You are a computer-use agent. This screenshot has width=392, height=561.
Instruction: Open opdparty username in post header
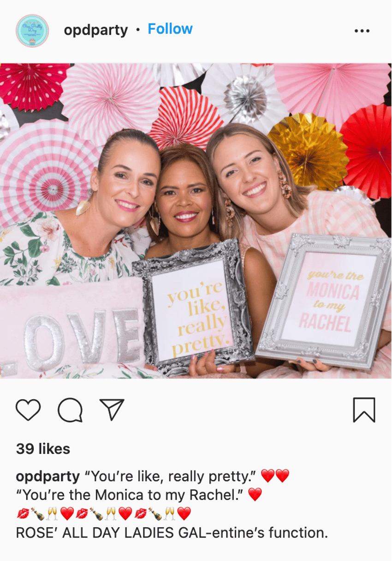click(x=96, y=30)
